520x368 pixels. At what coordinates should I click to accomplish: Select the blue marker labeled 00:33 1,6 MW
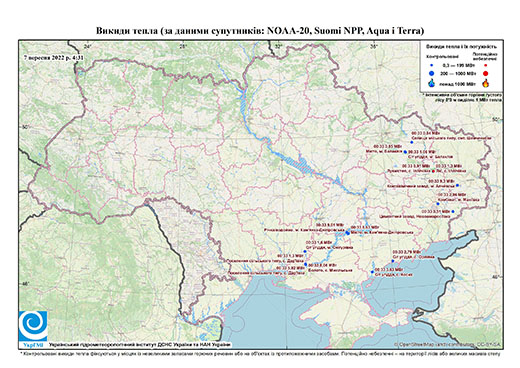coord(305,251)
